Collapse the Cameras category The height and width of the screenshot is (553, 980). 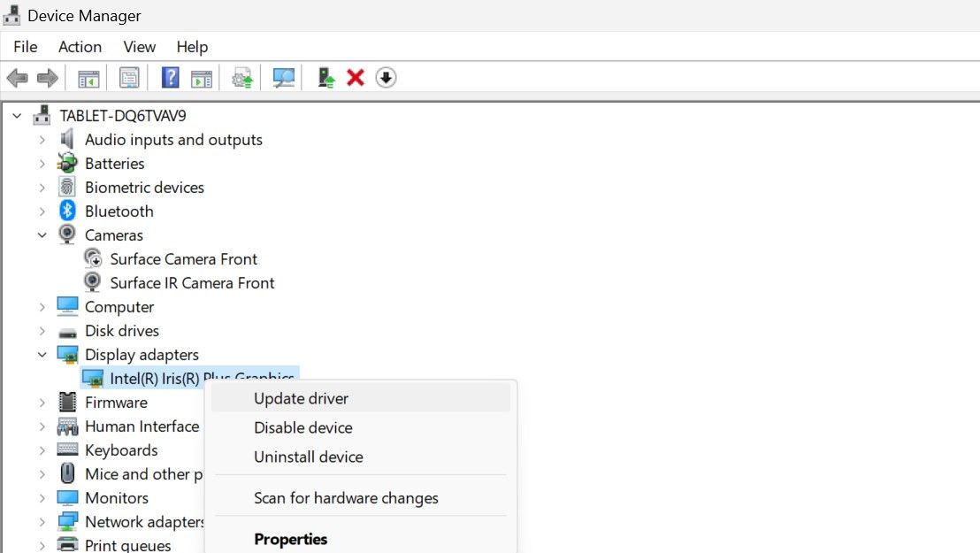click(42, 234)
